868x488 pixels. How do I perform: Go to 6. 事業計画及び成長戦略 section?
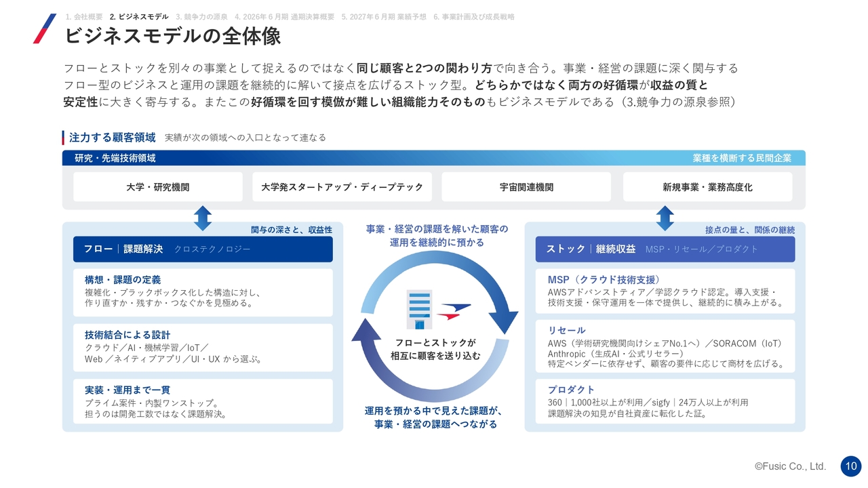coord(474,17)
